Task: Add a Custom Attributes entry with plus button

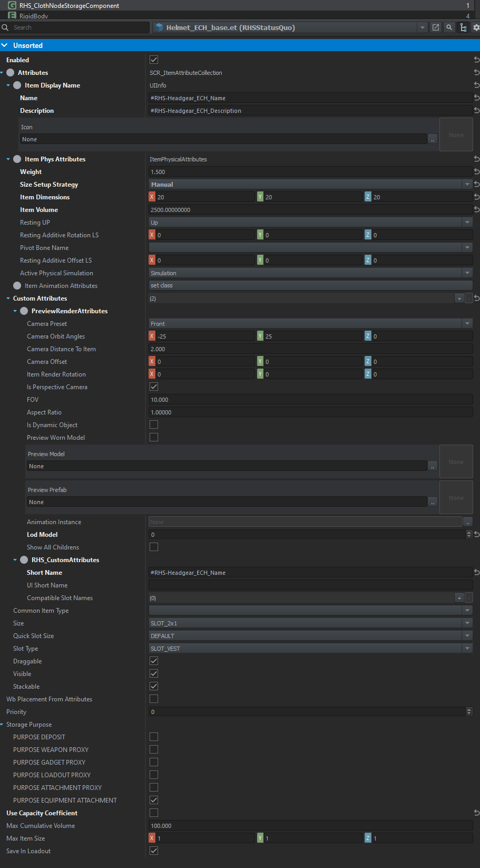Action: [459, 298]
